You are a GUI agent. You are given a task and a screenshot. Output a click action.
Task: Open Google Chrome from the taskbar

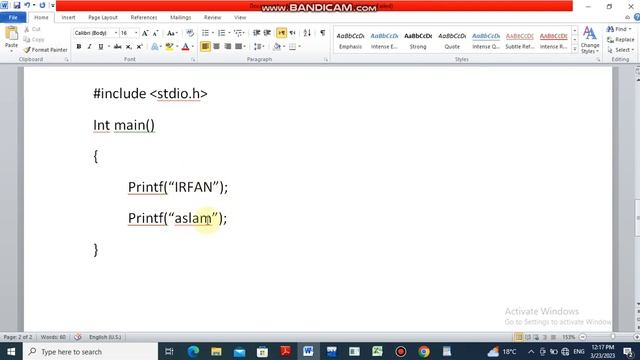coord(424,351)
